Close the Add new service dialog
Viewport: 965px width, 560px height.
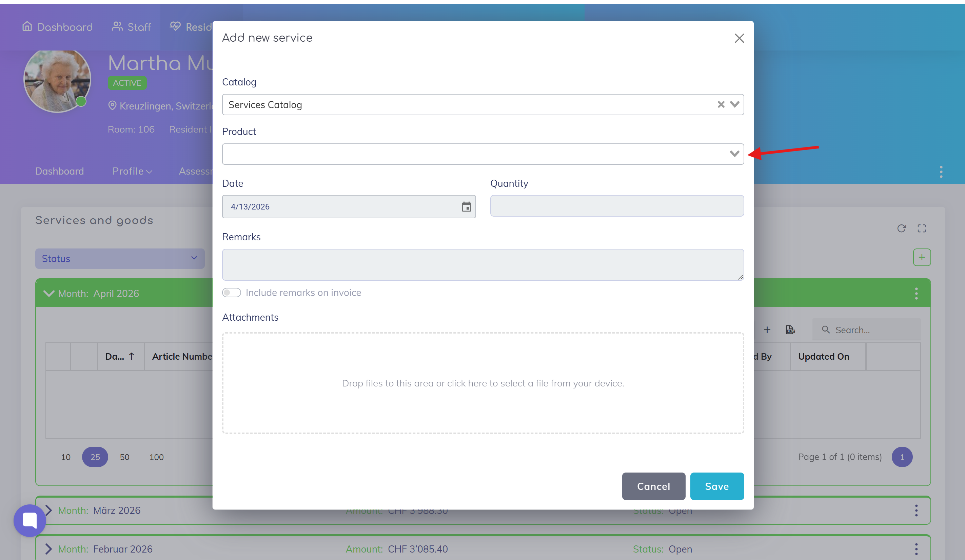739,38
